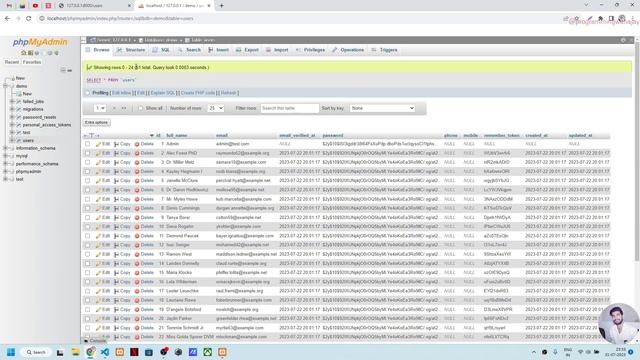Open the SQL tab

pos(161,50)
